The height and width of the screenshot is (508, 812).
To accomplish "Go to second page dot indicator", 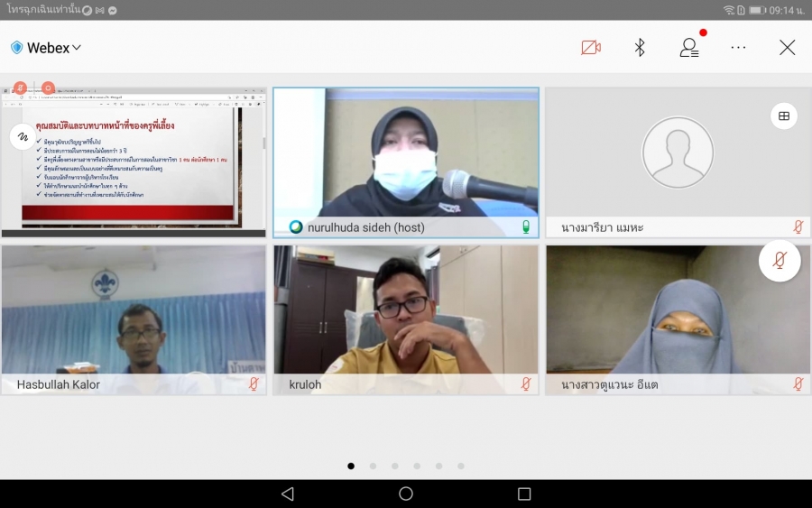I will click(373, 466).
